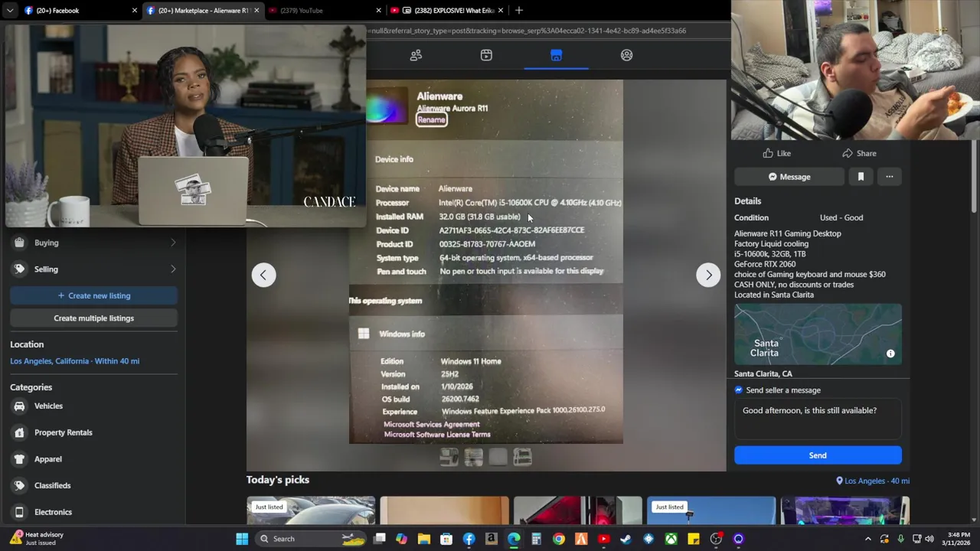Open Task View on the taskbar

(379, 539)
